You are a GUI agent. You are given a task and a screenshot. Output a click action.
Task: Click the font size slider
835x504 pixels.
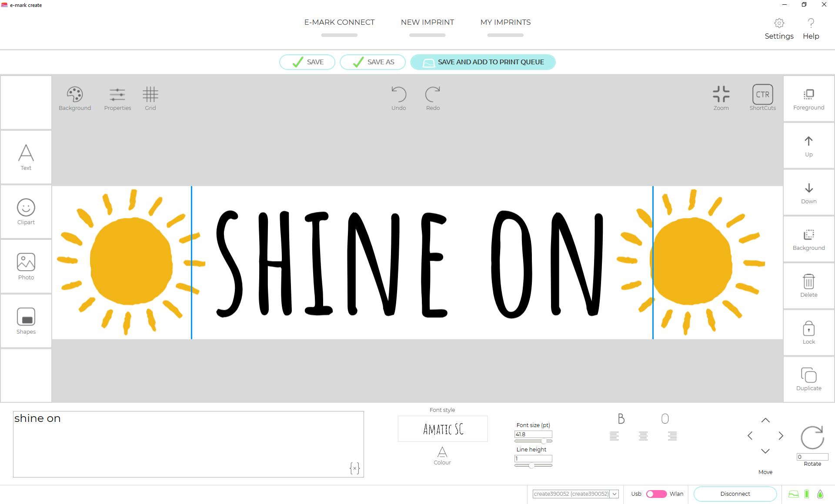pos(533,441)
